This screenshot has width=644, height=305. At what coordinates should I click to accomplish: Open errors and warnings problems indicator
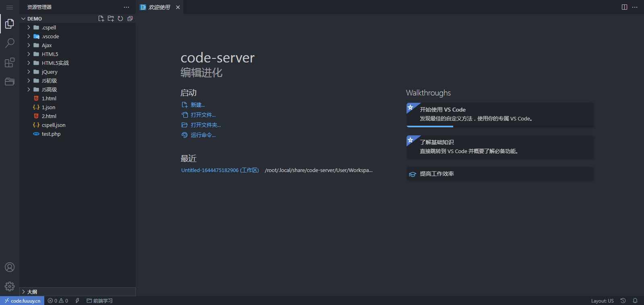pyautogui.click(x=58, y=301)
